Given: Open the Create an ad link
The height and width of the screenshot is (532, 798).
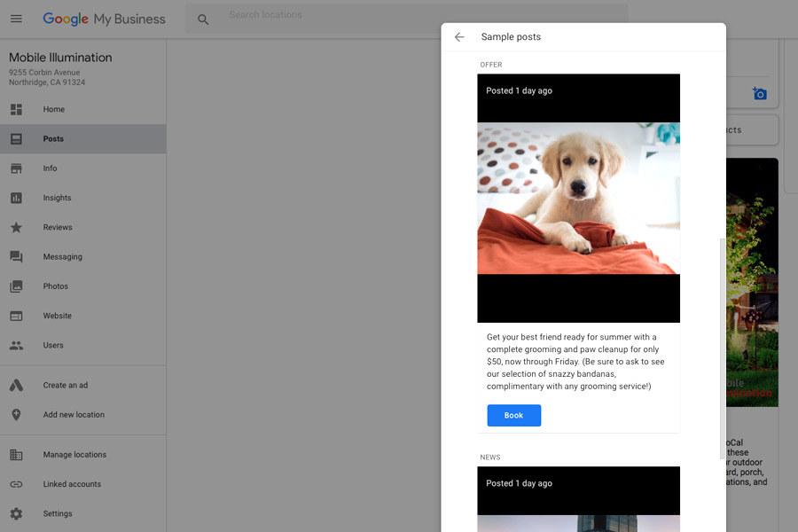Looking at the screenshot, I should (65, 385).
